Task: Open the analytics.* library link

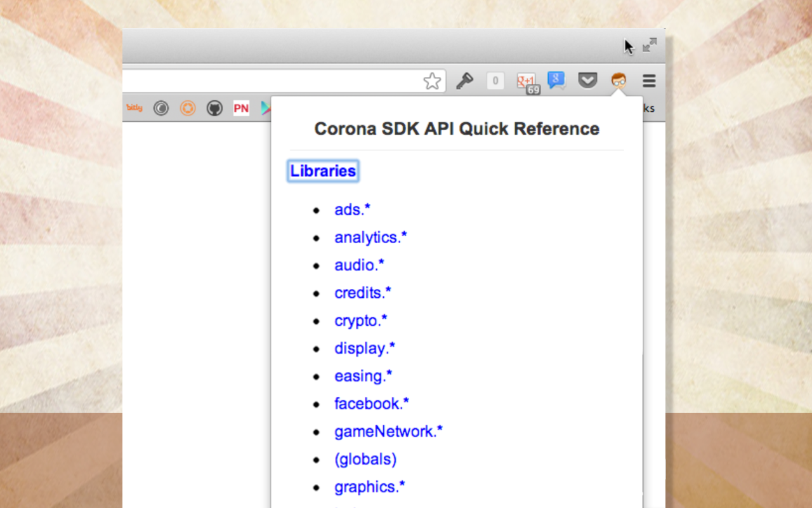Action: (x=371, y=237)
